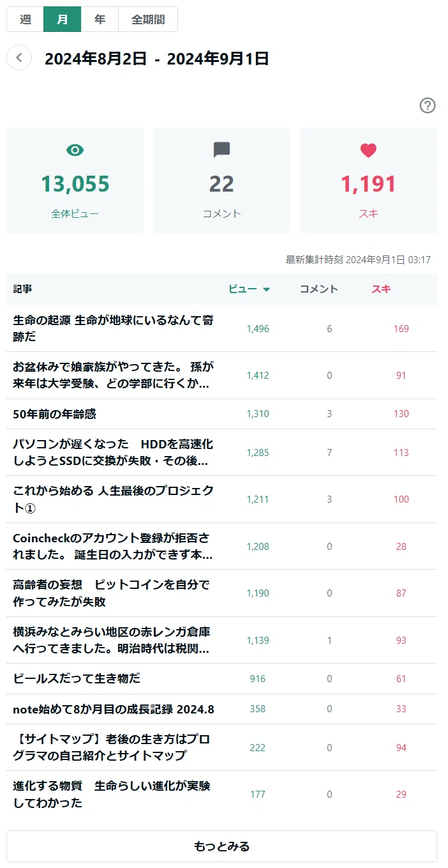This screenshot has width=448, height=868.
Task: Select the 全期間 tab
Action: tap(148, 19)
